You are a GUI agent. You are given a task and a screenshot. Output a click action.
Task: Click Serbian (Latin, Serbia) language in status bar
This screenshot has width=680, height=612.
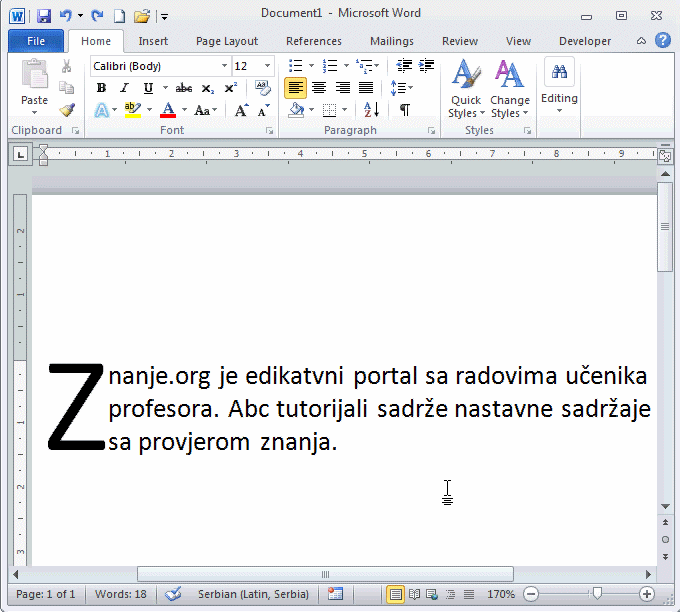253,594
